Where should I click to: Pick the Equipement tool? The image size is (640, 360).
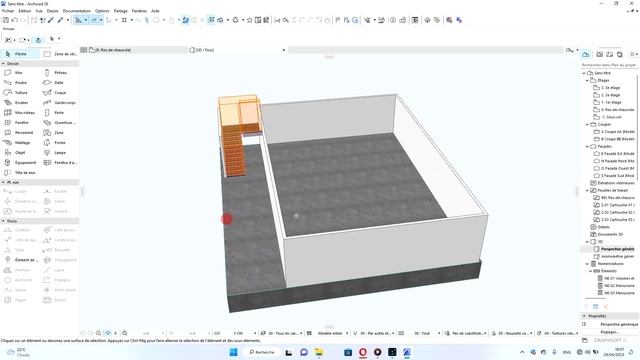point(20,162)
